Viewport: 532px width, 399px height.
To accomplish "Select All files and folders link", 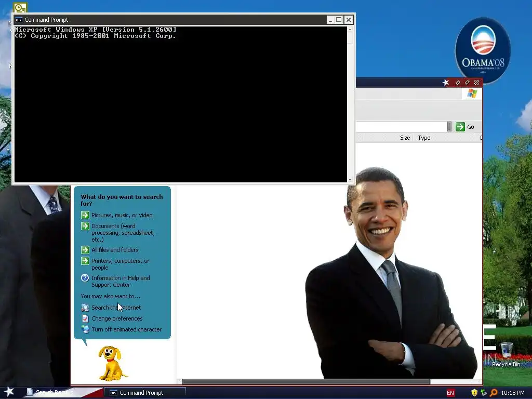I will pyautogui.click(x=115, y=250).
